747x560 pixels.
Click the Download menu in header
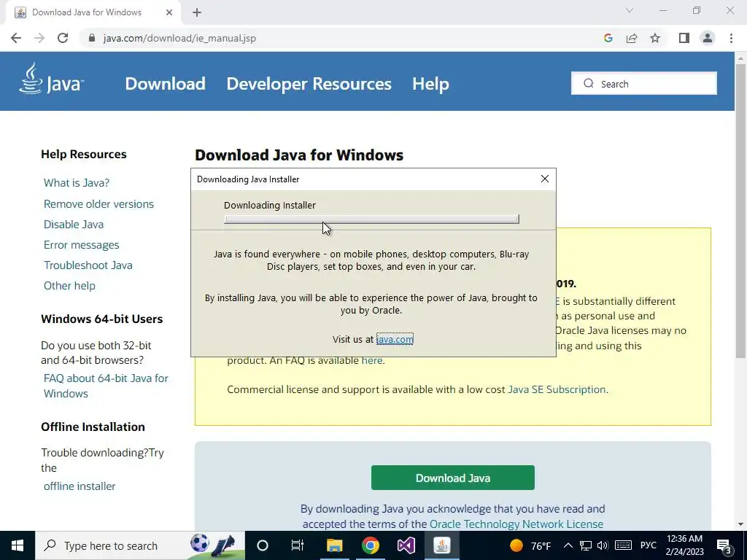[x=165, y=84]
